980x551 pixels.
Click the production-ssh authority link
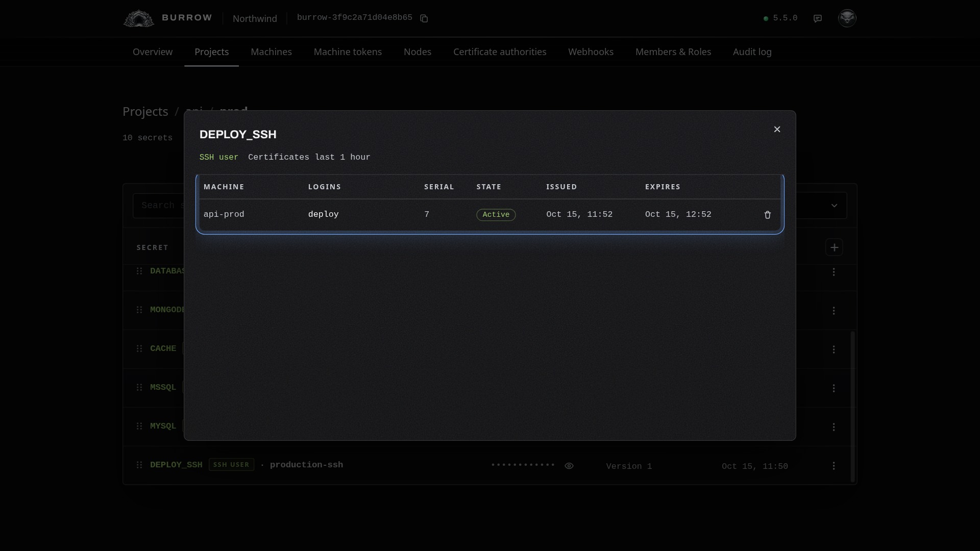306,465
